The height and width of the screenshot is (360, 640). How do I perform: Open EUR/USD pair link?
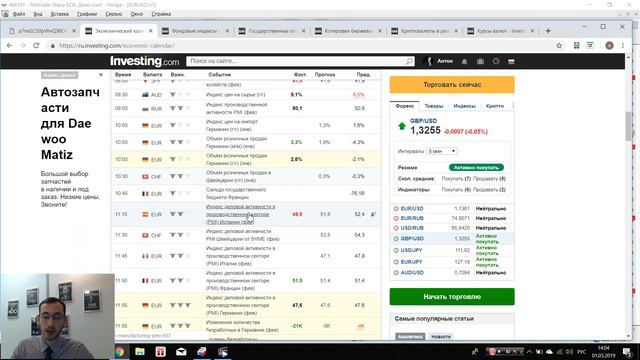[x=412, y=209]
